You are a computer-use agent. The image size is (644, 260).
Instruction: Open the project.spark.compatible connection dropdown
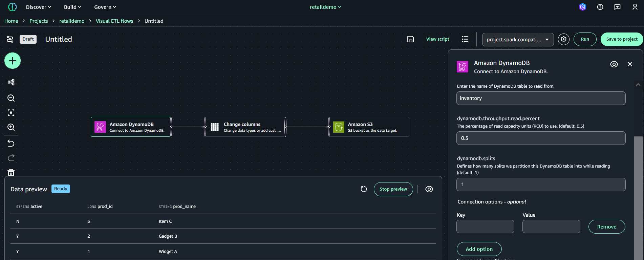(518, 40)
